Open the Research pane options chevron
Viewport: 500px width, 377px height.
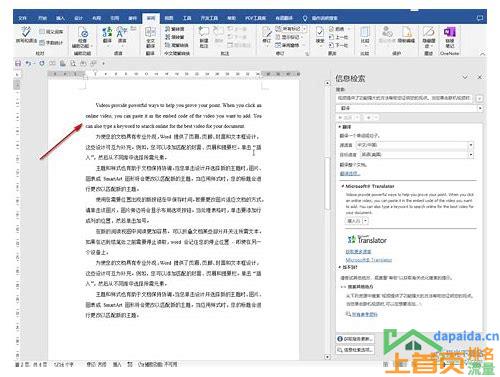click(x=465, y=77)
